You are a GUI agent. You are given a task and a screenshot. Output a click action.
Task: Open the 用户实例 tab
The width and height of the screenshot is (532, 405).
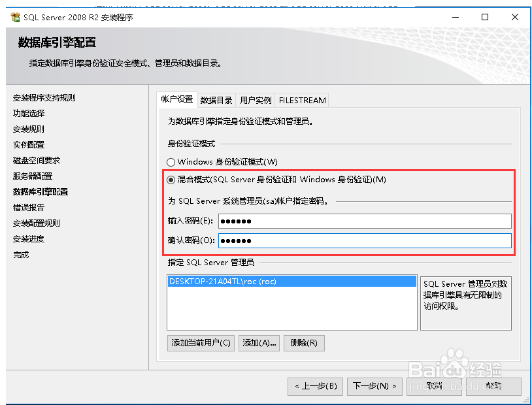[x=256, y=100]
